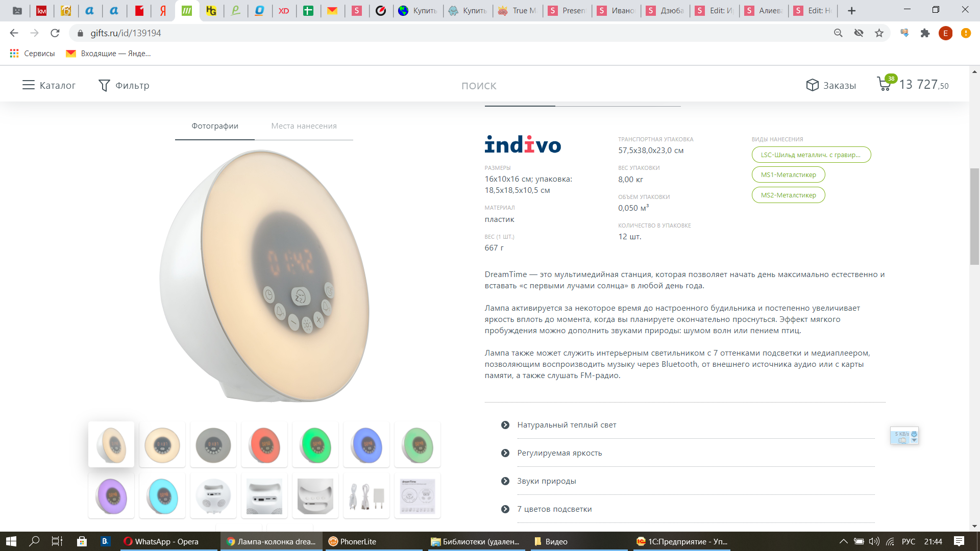The width and height of the screenshot is (980, 551).
Task: Select 'LSC-Шильд металлич. с гравир...' option
Action: (x=811, y=155)
